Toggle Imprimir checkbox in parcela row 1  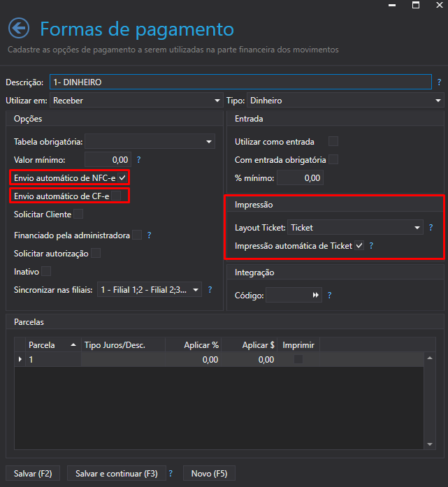(x=298, y=359)
